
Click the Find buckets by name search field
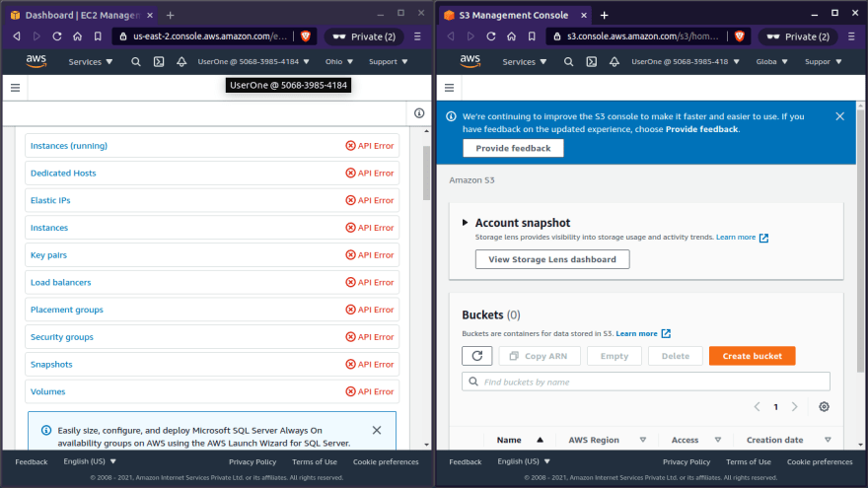point(645,382)
